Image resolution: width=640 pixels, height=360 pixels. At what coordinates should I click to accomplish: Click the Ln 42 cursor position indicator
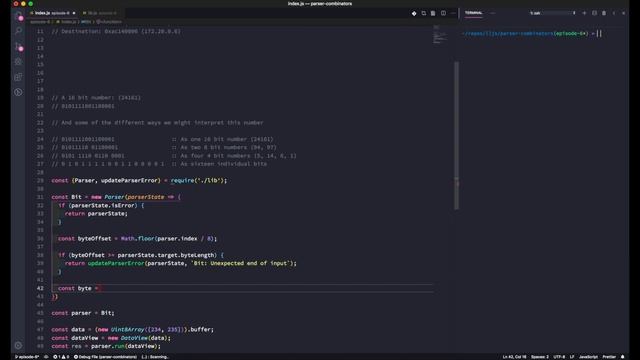(514, 357)
